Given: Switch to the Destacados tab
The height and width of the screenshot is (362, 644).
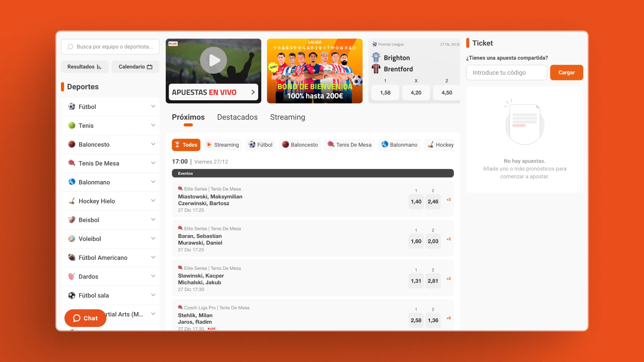Looking at the screenshot, I should click(237, 117).
